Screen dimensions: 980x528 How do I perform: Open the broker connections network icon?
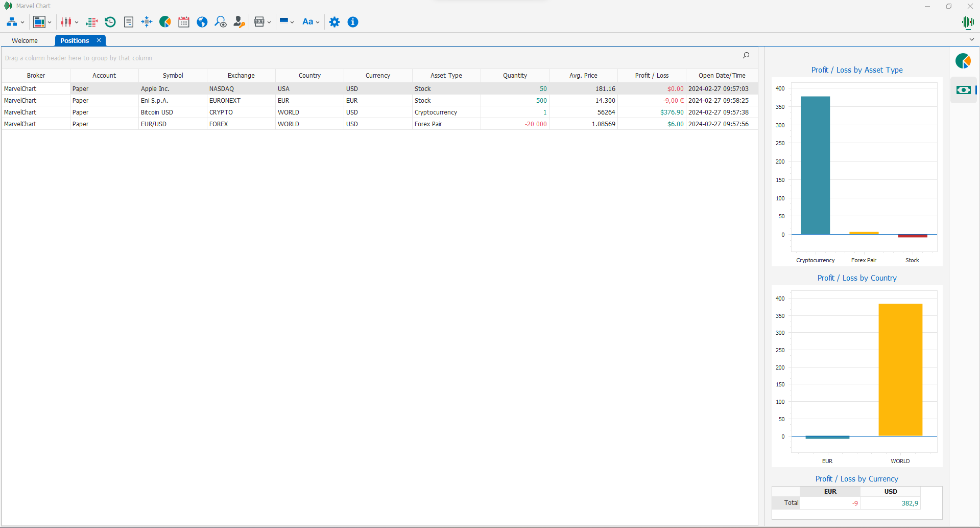12,22
